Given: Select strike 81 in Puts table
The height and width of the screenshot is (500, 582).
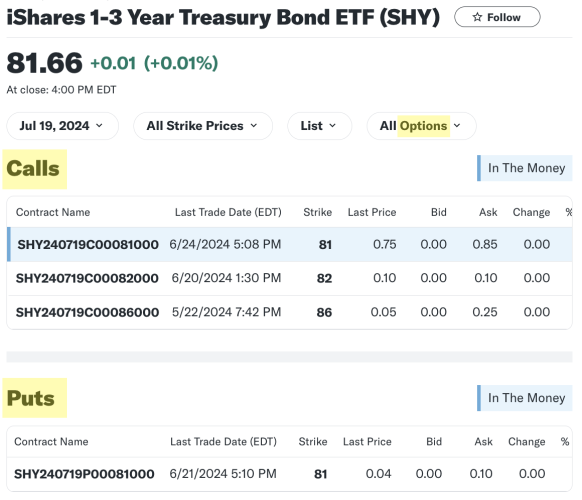Looking at the screenshot, I should pyautogui.click(x=321, y=474).
